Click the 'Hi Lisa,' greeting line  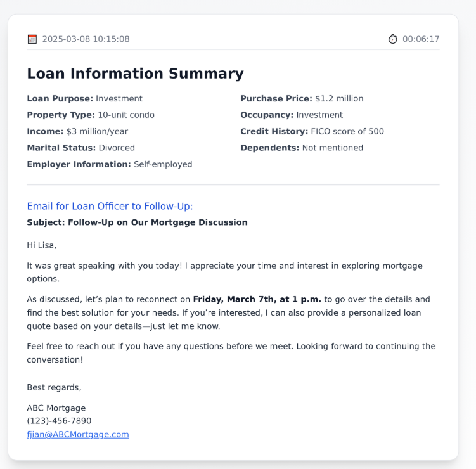pyautogui.click(x=42, y=245)
